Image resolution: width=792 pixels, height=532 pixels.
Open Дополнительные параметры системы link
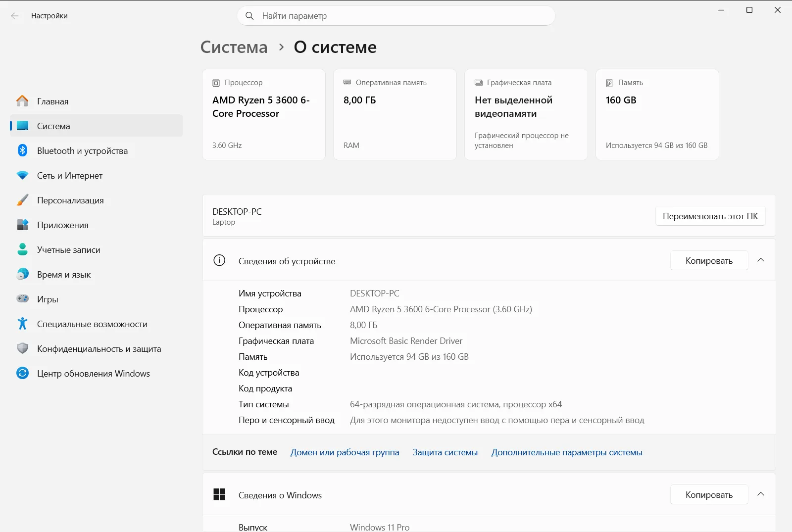pos(567,452)
